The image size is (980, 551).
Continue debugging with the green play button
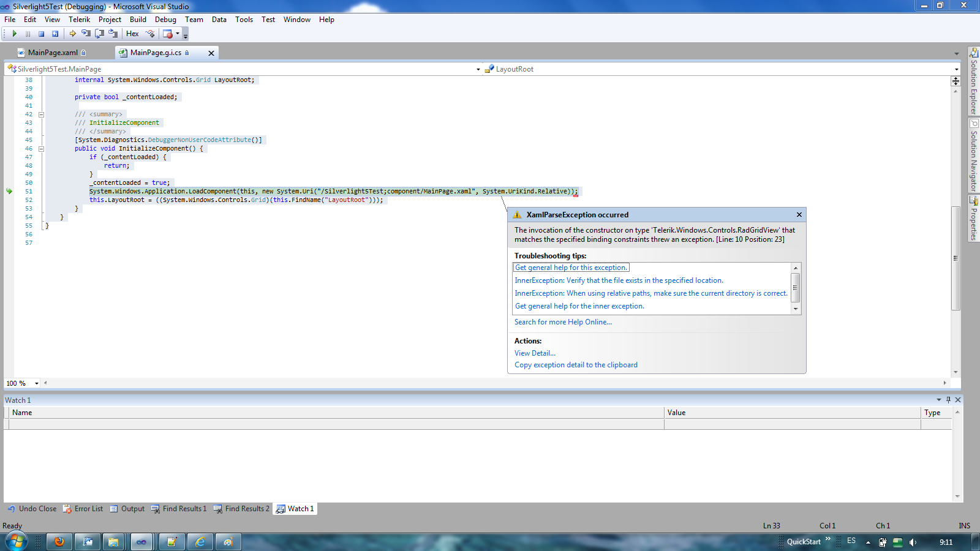14,34
